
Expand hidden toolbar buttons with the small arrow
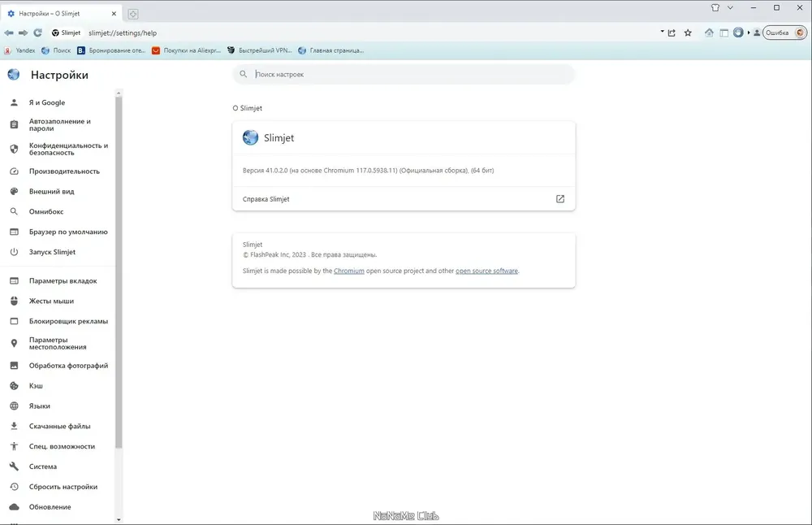coord(749,33)
